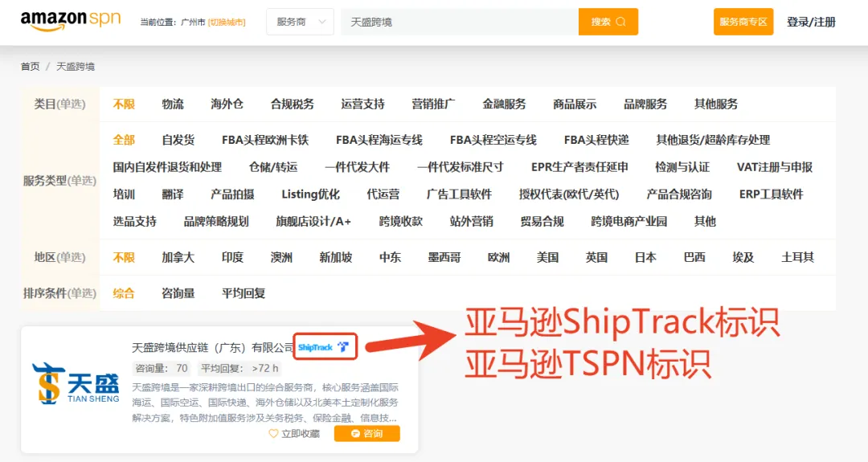
Task: Select the 合规税务 category
Action: [293, 104]
